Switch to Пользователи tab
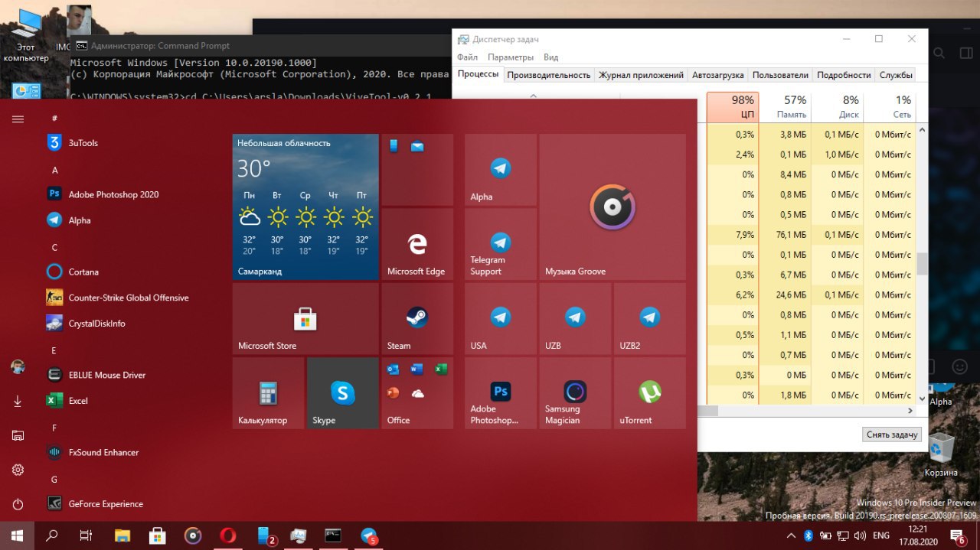980x550 pixels. pos(780,75)
